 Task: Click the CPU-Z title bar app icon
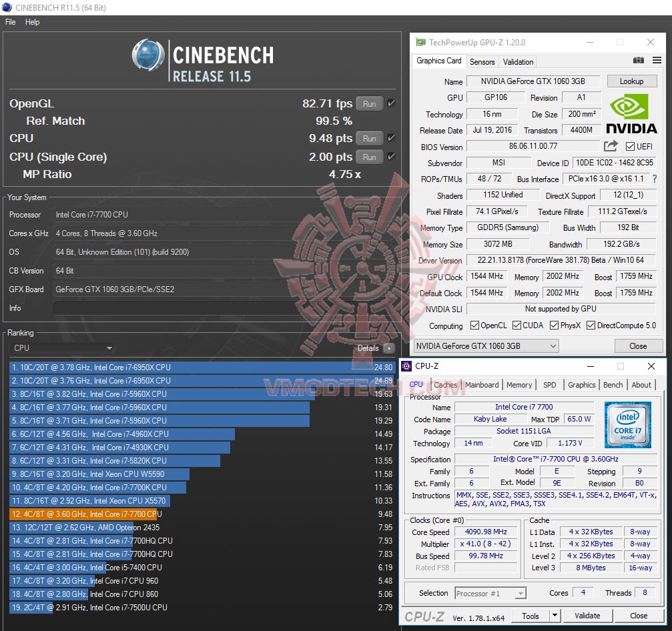point(406,366)
